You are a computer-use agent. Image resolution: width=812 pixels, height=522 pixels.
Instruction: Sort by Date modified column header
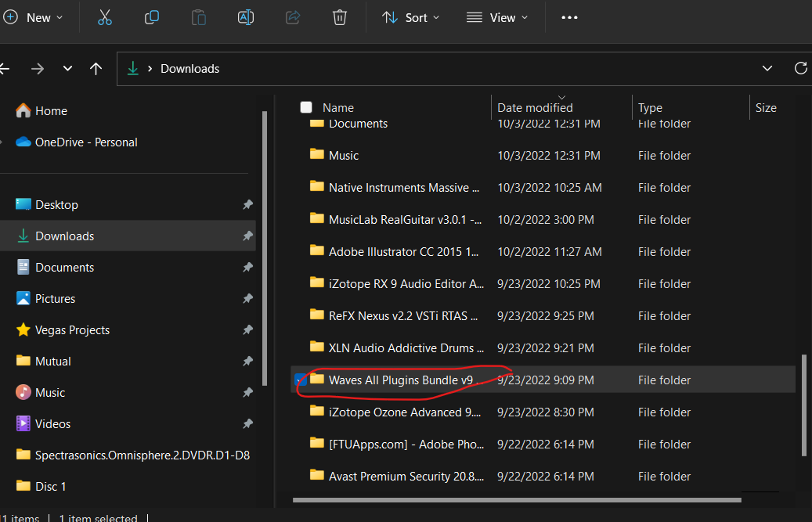(x=535, y=107)
